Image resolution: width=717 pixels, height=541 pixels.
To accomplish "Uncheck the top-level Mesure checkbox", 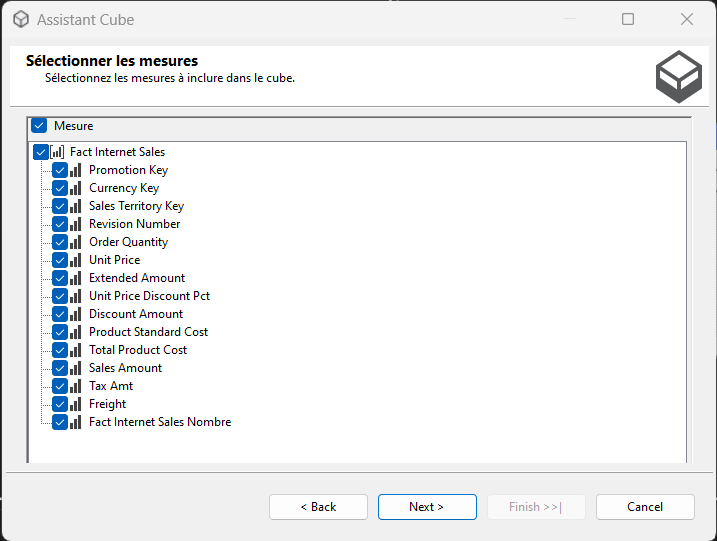I will pos(39,126).
